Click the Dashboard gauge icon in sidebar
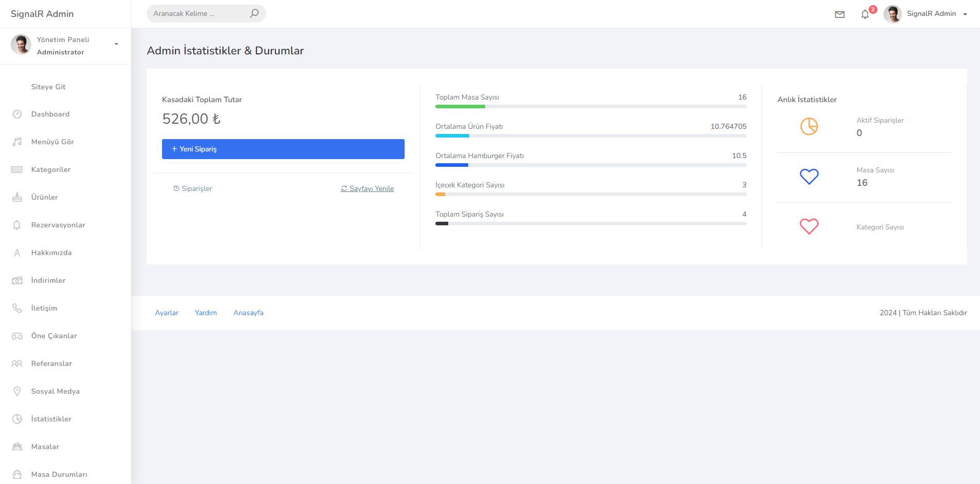980x484 pixels. click(x=17, y=114)
